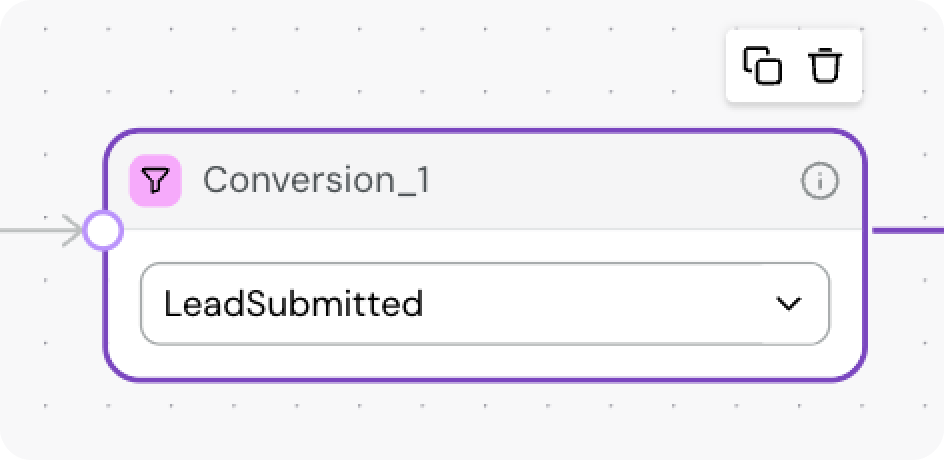The height and width of the screenshot is (460, 944).
Task: Delete the node using the trash icon
Action: coord(825,66)
